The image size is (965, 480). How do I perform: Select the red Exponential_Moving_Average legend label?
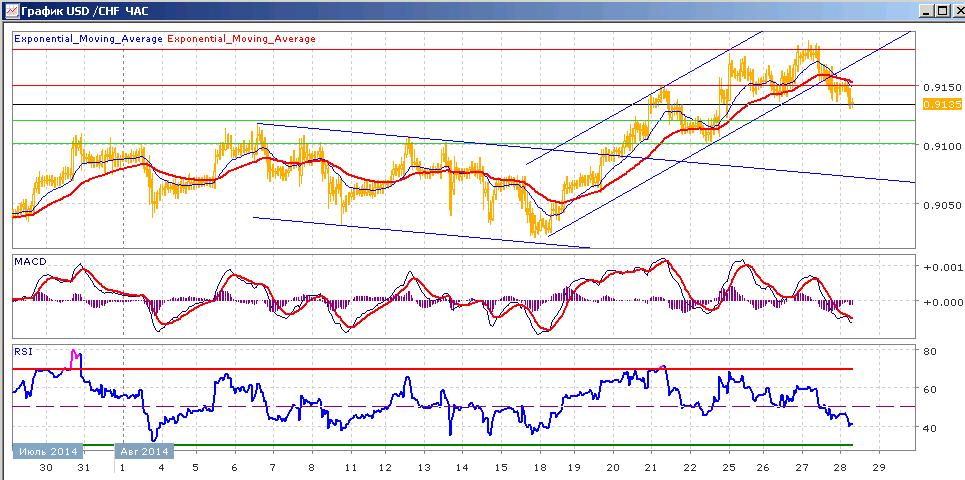pyautogui.click(x=241, y=38)
